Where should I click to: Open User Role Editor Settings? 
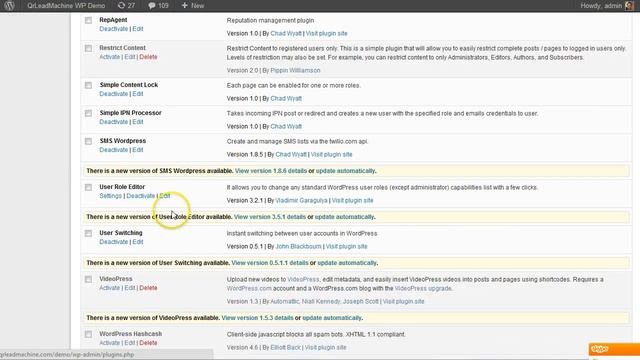(111, 196)
